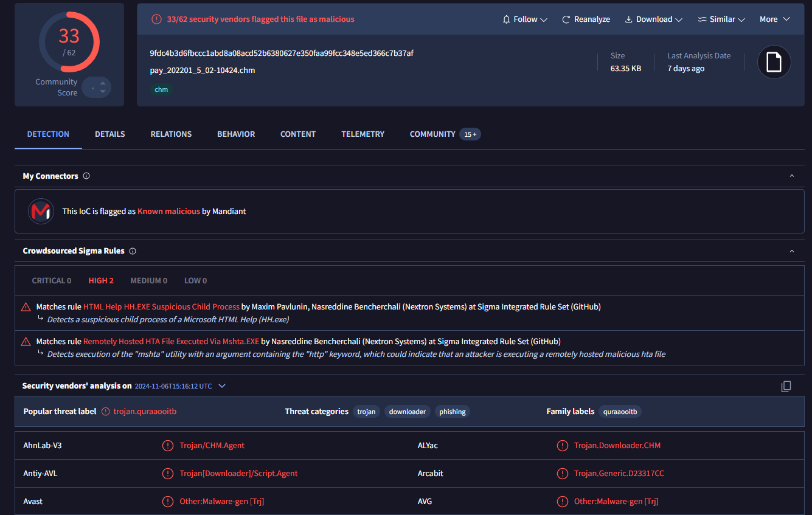Open the Similar dropdown menu
This screenshot has width=812, height=515.
tap(721, 19)
